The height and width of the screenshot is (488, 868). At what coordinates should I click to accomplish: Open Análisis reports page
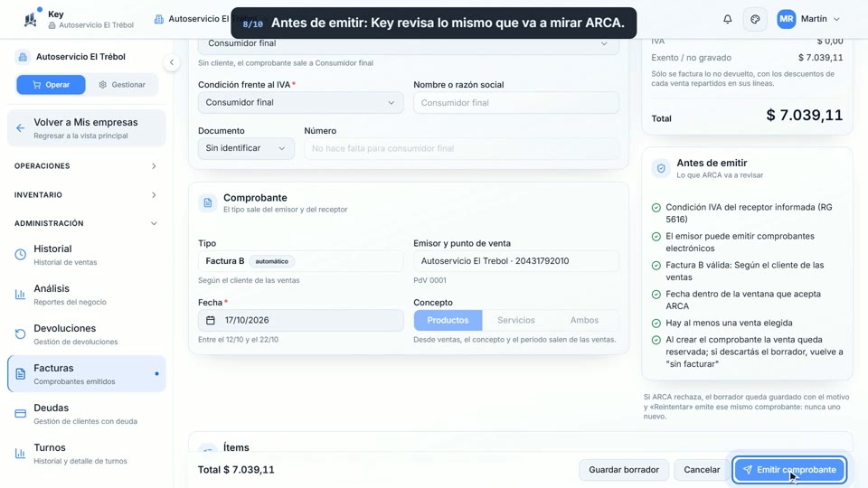coord(87,295)
